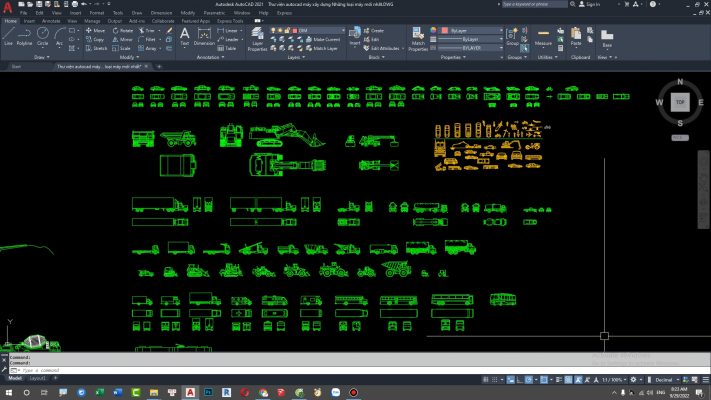
Task: Click the Insert block icon
Action: pos(355,36)
